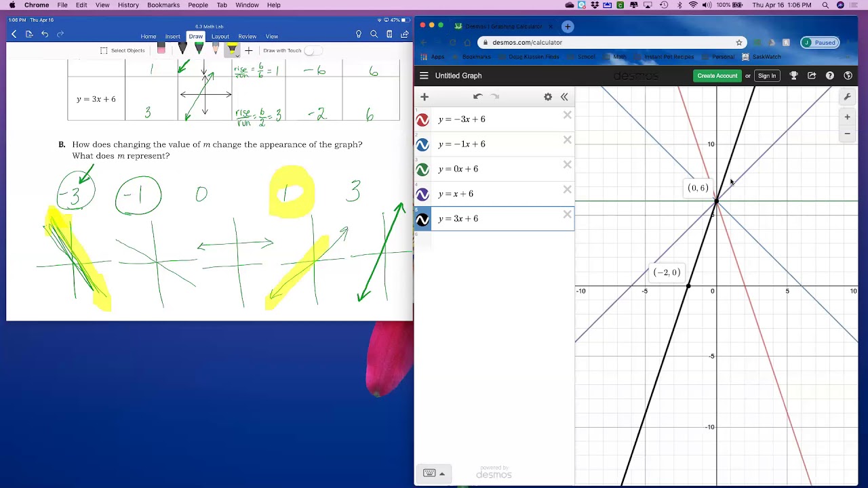Hide the y = 0x + 6 graph
This screenshot has width=868, height=488.
[x=422, y=169]
